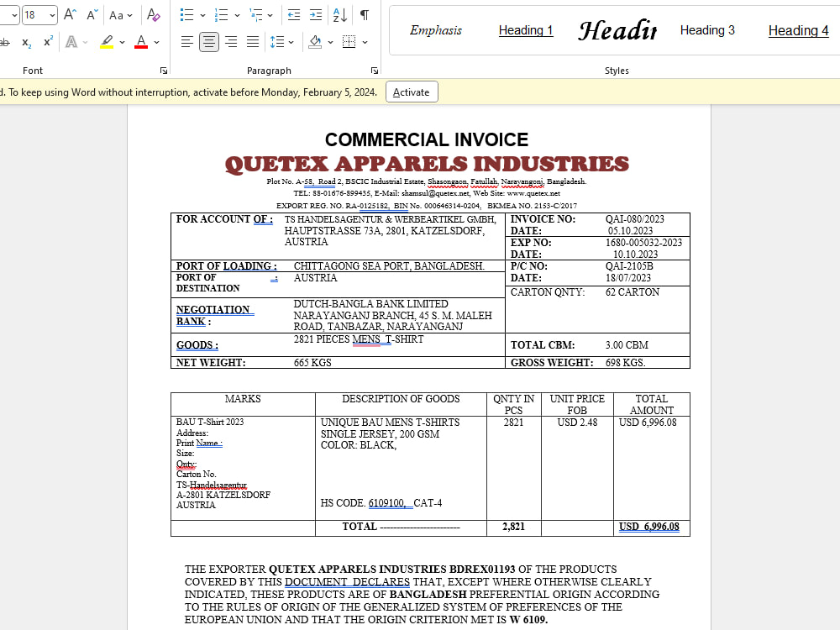Apply Heading 2 style
The height and width of the screenshot is (630, 840).
(x=617, y=30)
